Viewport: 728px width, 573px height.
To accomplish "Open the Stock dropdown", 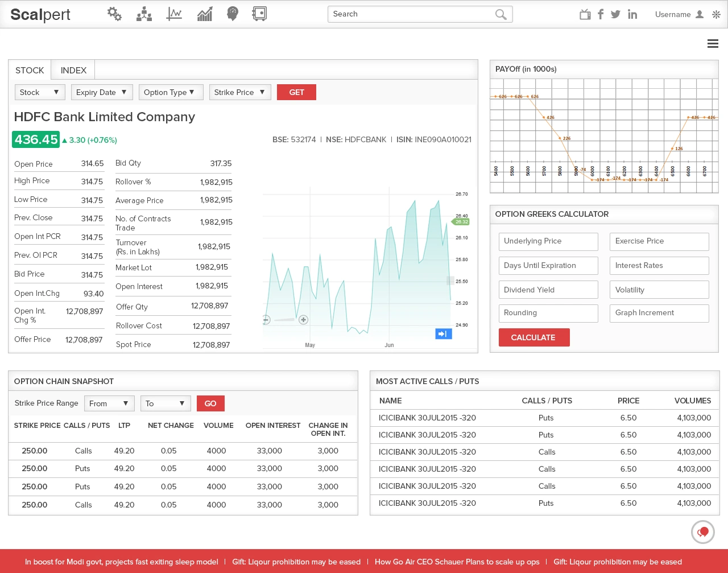I will point(40,92).
